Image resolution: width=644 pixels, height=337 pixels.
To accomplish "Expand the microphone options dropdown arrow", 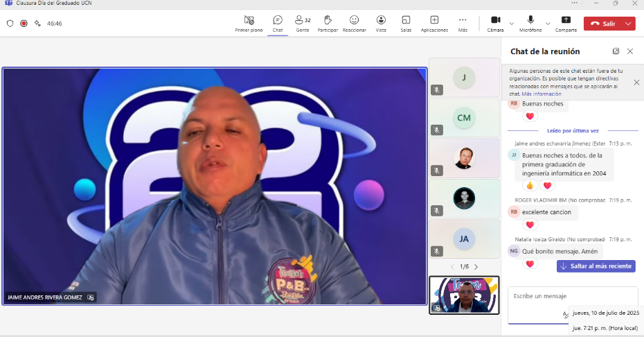I will pyautogui.click(x=548, y=24).
